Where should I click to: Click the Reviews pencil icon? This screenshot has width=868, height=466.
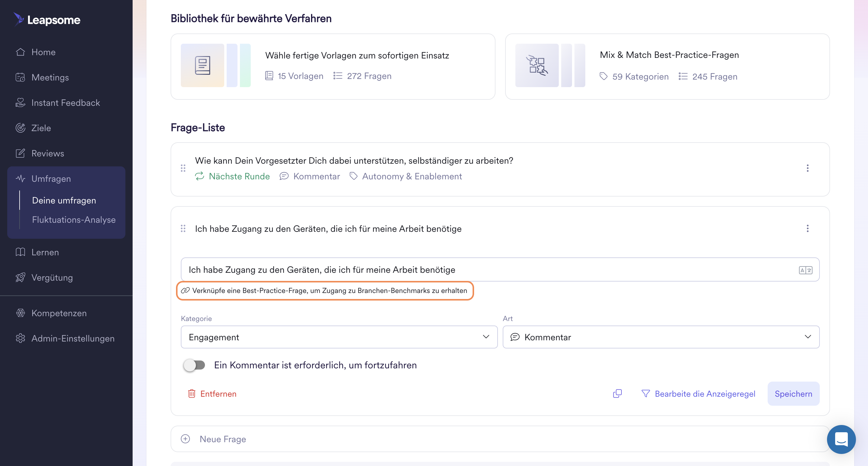tap(20, 153)
